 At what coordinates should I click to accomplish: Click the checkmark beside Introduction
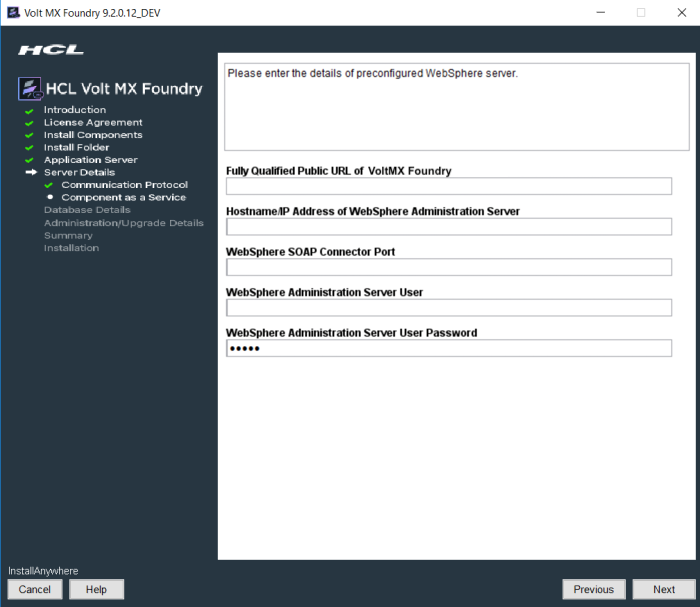coord(29,111)
